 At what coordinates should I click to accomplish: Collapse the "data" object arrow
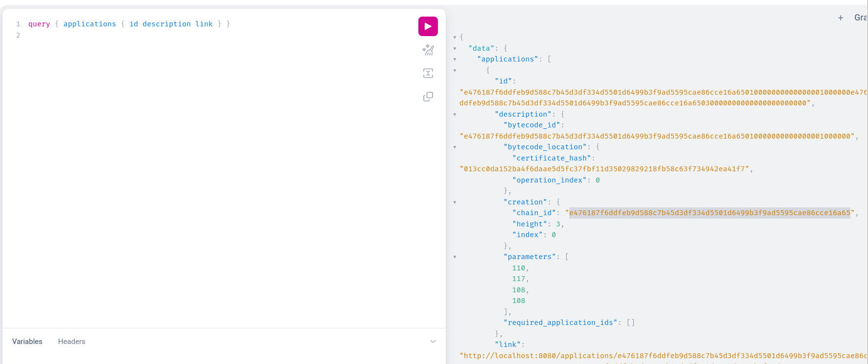pyautogui.click(x=455, y=48)
